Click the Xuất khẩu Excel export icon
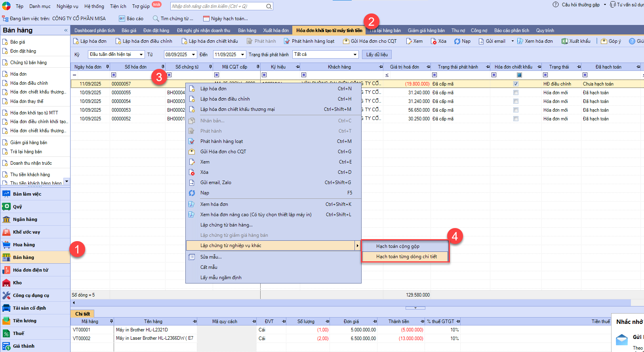 click(565, 41)
